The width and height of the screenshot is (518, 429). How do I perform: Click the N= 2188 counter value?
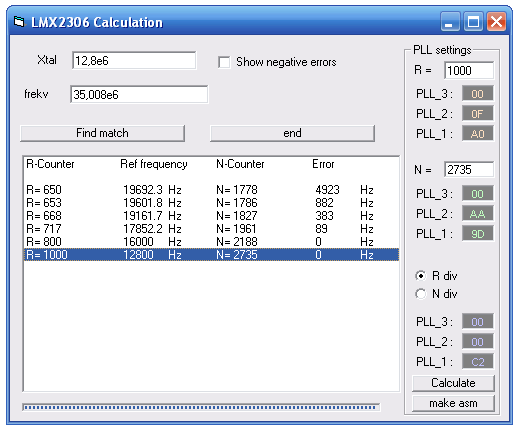[237, 242]
